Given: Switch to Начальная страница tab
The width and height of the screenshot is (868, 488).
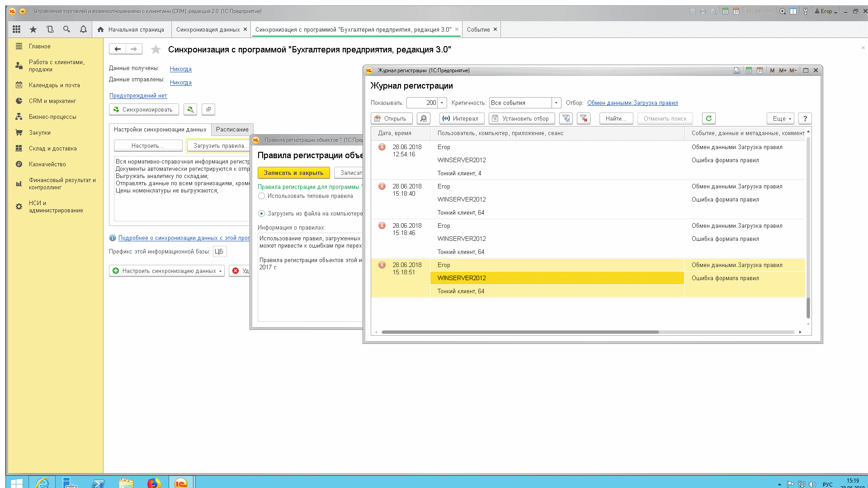Looking at the screenshot, I should (x=131, y=29).
